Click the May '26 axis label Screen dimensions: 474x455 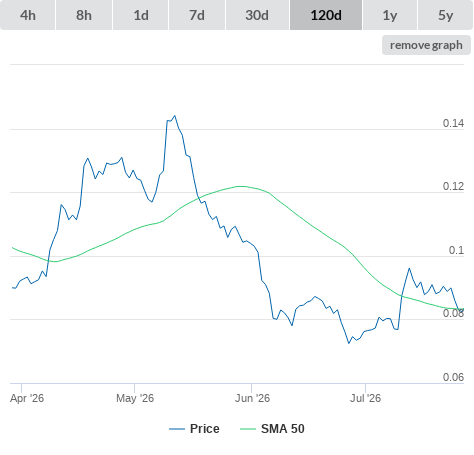coord(135,398)
